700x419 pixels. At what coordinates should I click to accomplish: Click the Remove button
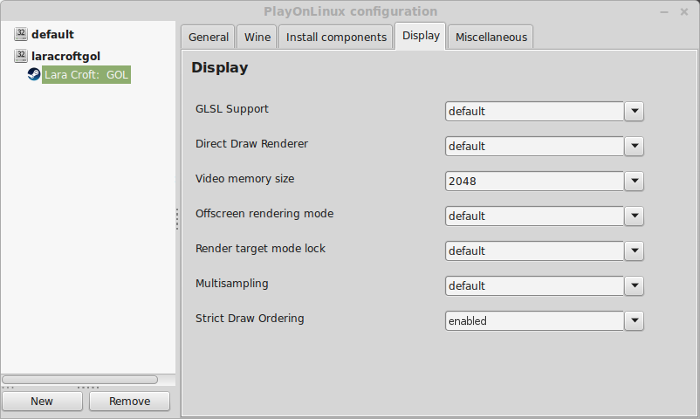point(129,401)
